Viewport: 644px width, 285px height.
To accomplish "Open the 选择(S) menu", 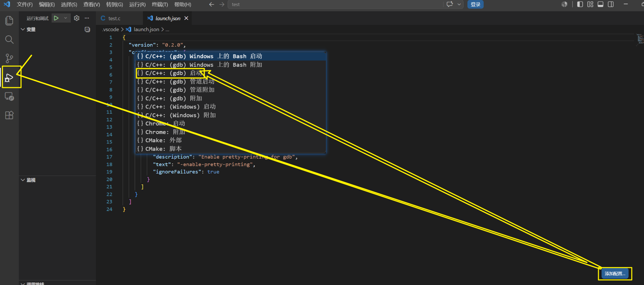I will coord(69,4).
